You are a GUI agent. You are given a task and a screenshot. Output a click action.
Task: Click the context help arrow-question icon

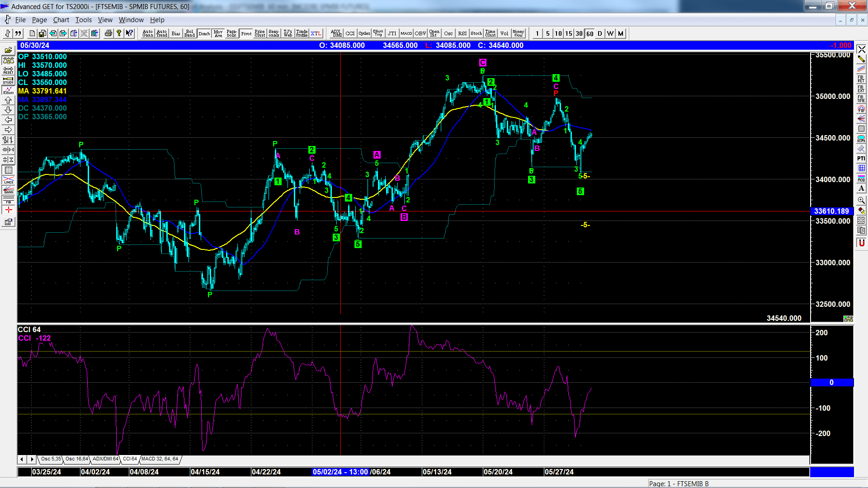pos(129,33)
